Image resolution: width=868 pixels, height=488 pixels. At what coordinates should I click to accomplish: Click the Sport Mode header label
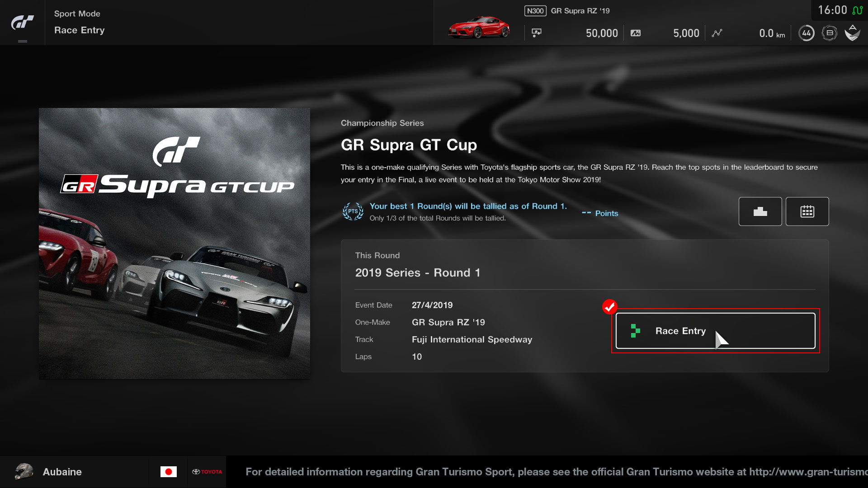pos(77,14)
